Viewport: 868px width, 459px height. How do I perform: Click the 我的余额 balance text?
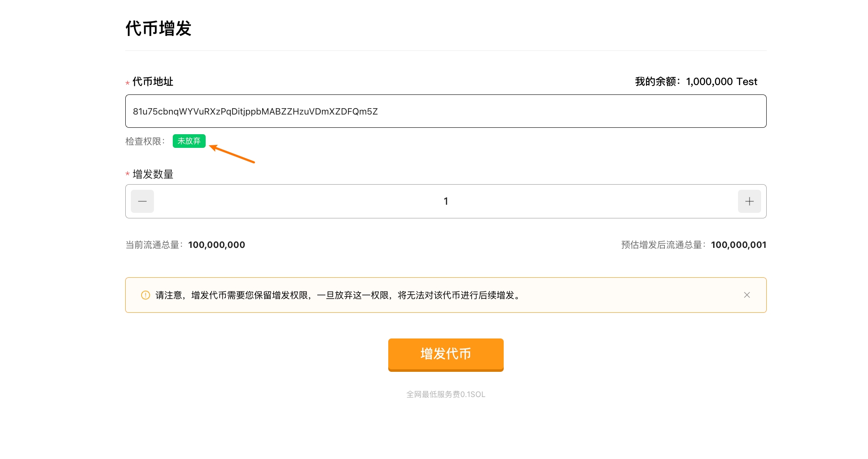696,82
